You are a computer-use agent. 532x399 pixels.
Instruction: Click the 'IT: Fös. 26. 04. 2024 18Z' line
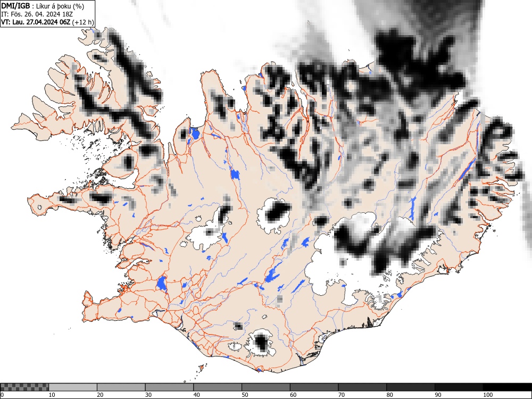37,14
